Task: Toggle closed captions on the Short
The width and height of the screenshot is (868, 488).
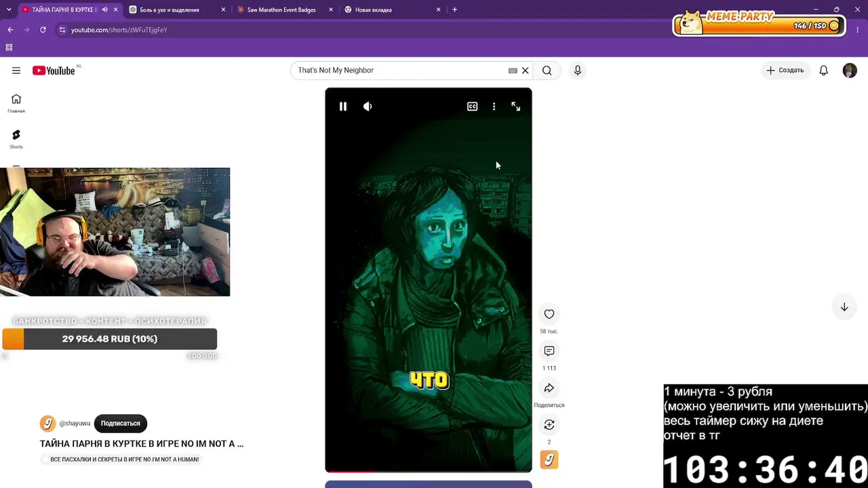Action: point(472,106)
